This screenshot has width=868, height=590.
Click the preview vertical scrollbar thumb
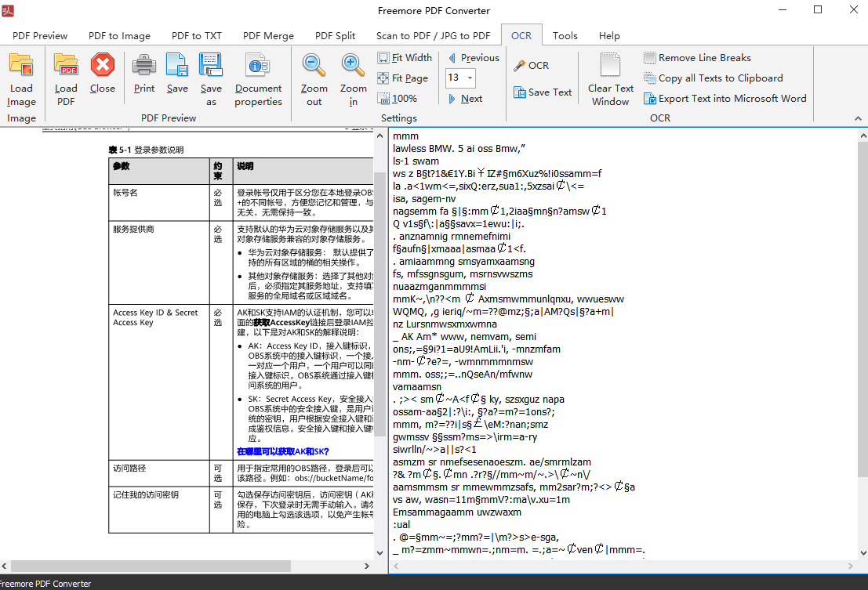pyautogui.click(x=380, y=304)
